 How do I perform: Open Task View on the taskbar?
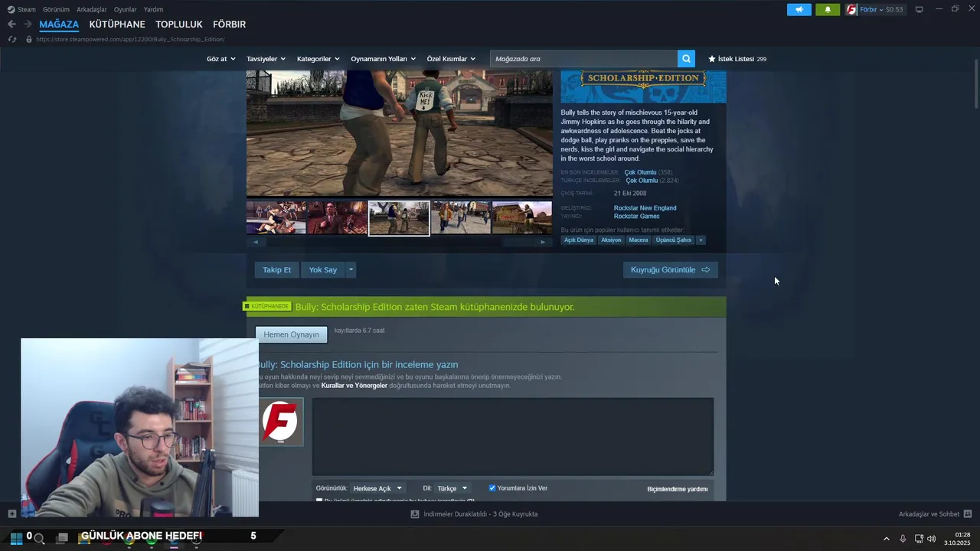click(x=62, y=538)
